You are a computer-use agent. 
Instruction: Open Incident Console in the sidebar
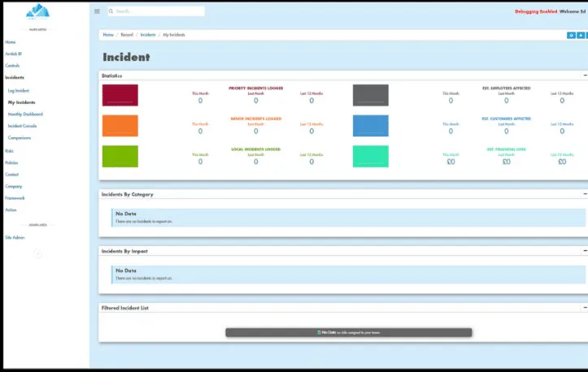click(22, 126)
